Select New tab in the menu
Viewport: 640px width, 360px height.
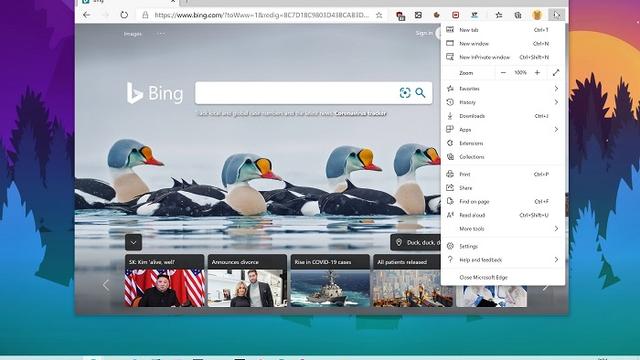pos(503,30)
